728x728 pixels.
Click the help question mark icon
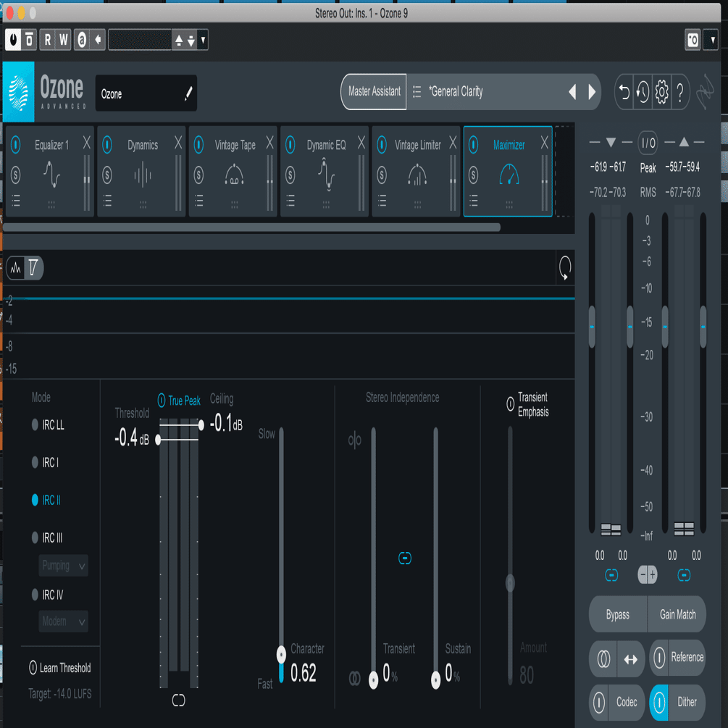[680, 92]
